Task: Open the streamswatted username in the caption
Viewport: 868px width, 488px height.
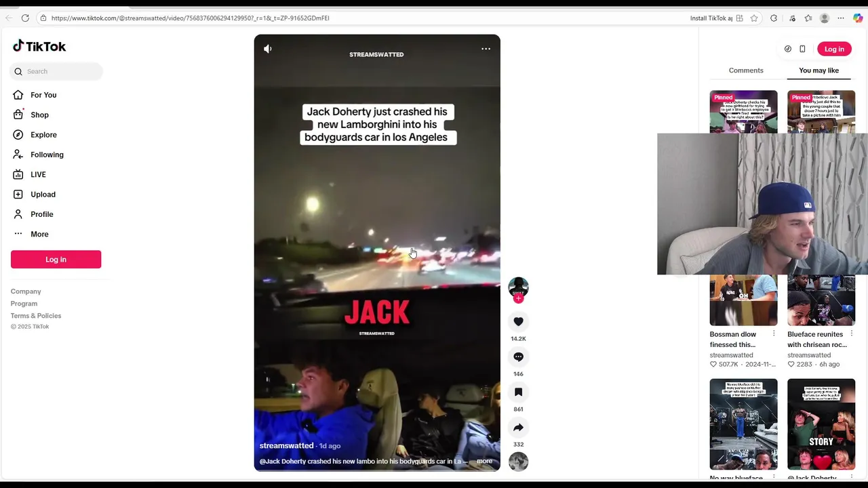Action: 286,446
